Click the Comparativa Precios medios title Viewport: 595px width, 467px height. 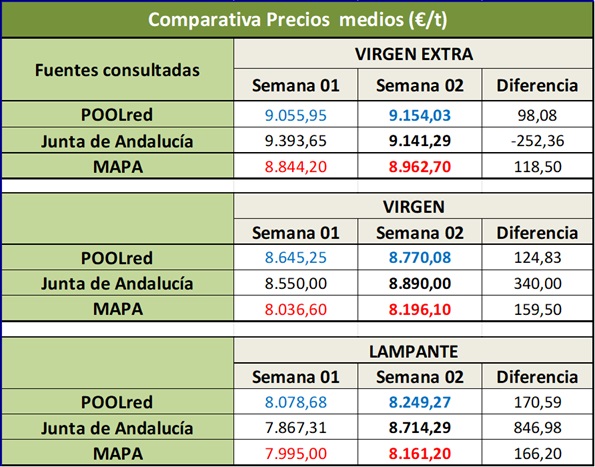point(298,20)
